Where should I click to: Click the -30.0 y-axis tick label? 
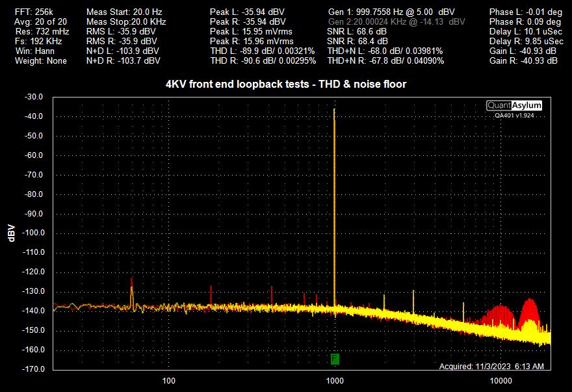pos(34,97)
